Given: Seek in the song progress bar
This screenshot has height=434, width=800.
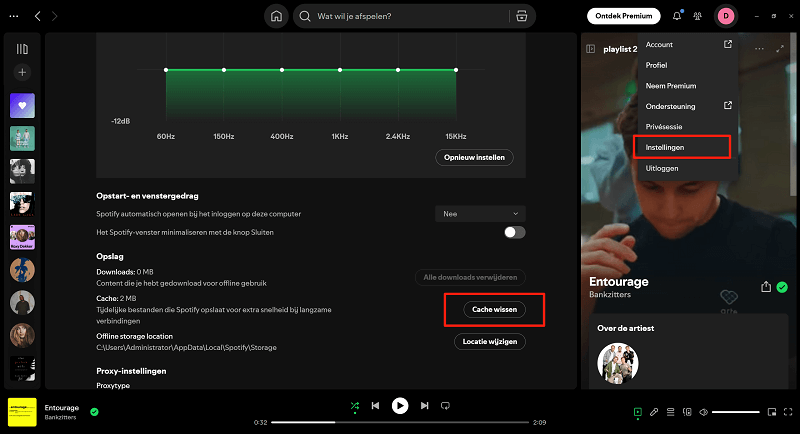Looking at the screenshot, I should coord(399,422).
